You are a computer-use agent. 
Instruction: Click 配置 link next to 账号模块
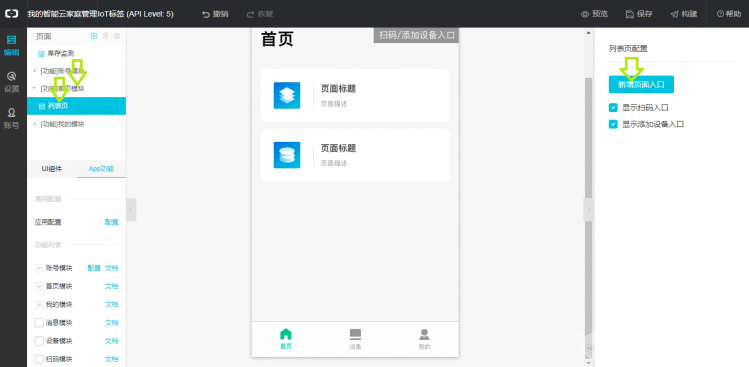coord(94,268)
